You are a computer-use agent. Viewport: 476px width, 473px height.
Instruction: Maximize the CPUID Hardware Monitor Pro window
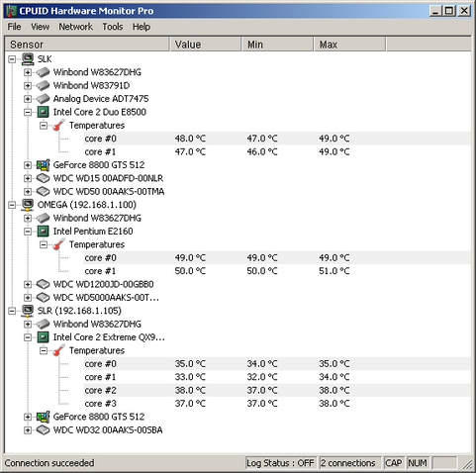click(449, 11)
